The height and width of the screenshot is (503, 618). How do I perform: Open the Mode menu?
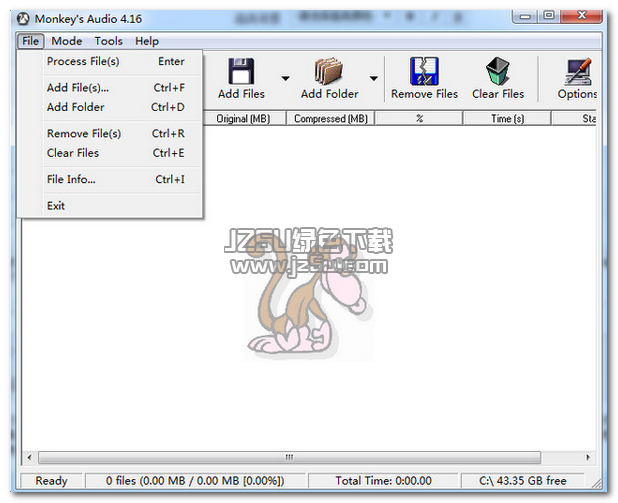(67, 41)
